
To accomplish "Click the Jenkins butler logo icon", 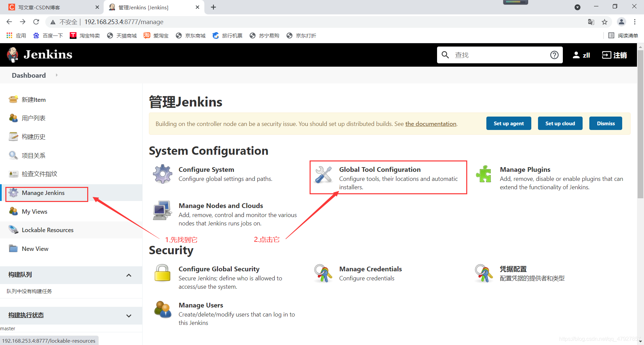I will [13, 55].
